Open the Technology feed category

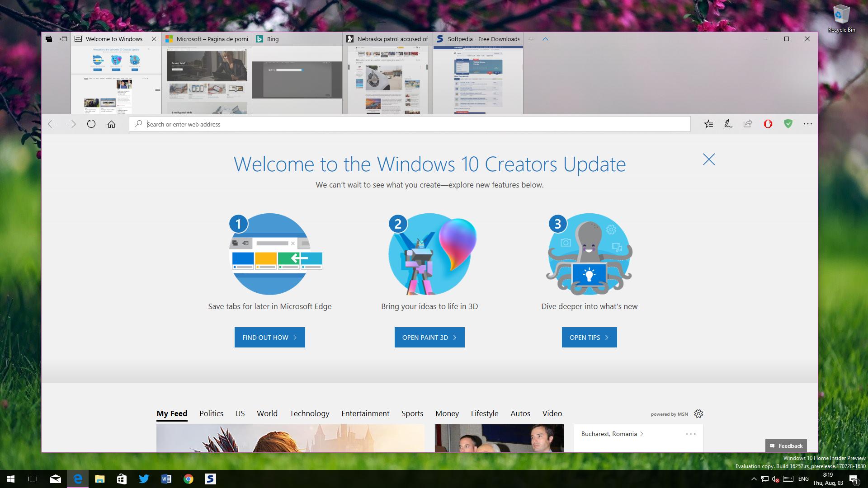click(310, 413)
